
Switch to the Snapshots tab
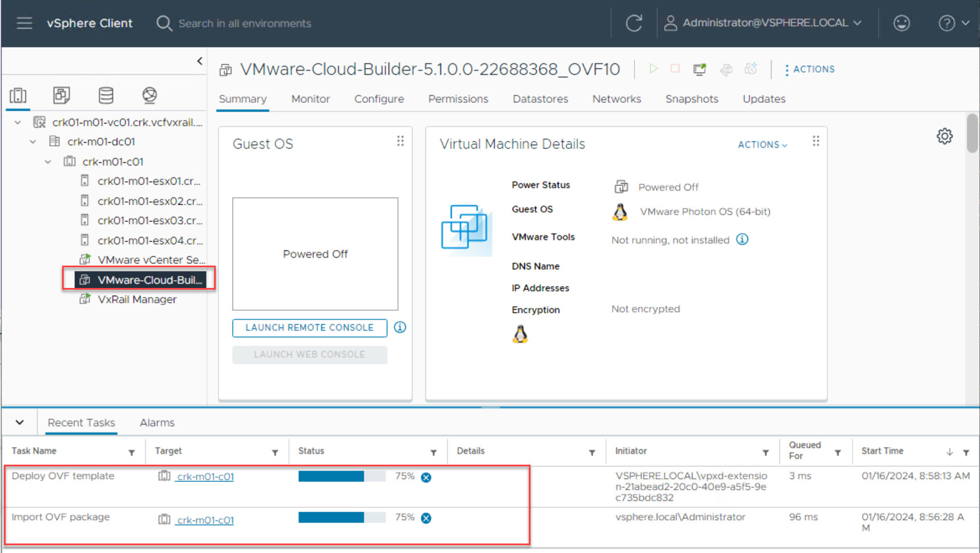691,99
